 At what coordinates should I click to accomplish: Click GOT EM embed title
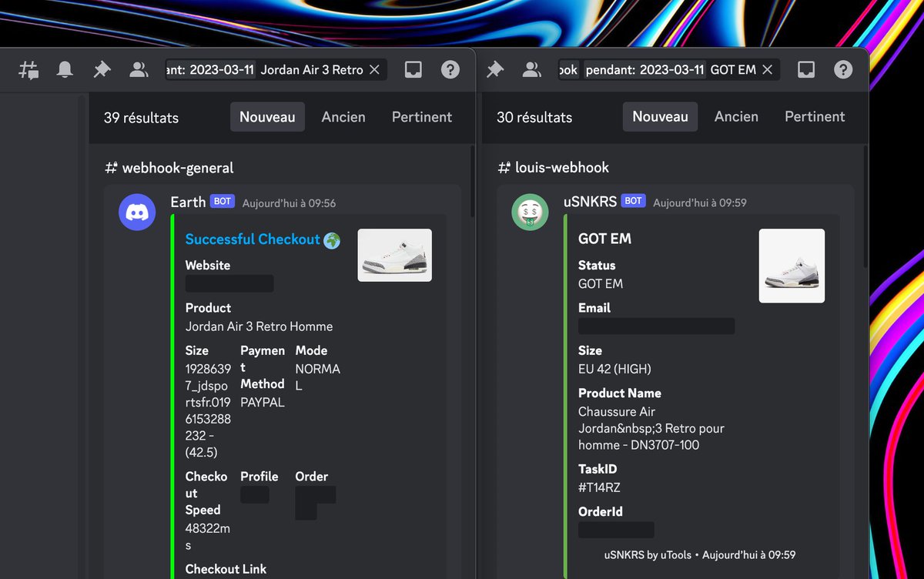pos(604,239)
